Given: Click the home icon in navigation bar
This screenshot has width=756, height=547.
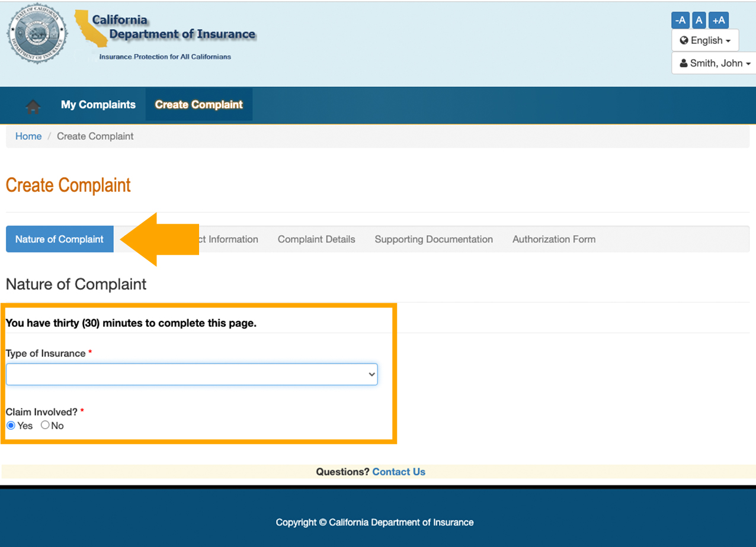Looking at the screenshot, I should 33,106.
